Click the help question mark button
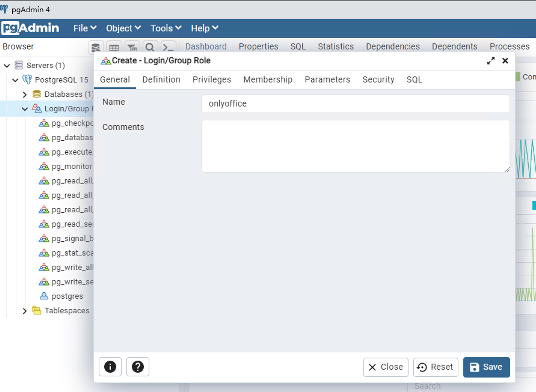Image resolution: width=536 pixels, height=392 pixels. point(138,367)
